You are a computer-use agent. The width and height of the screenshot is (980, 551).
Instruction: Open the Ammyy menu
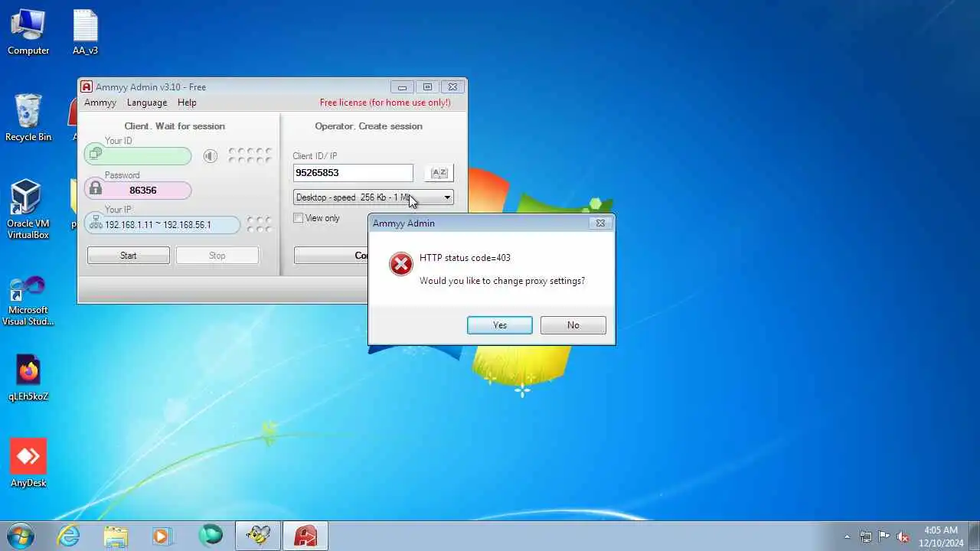(x=100, y=103)
